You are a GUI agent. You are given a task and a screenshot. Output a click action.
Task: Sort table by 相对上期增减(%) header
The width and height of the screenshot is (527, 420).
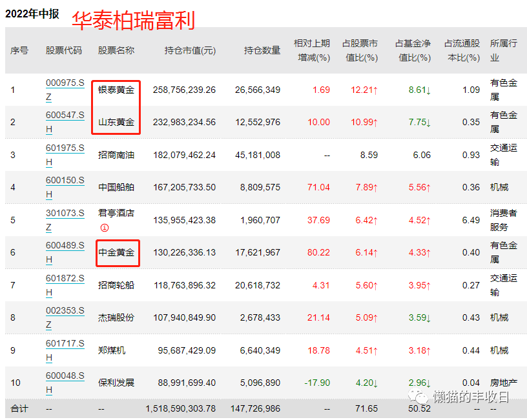311,50
